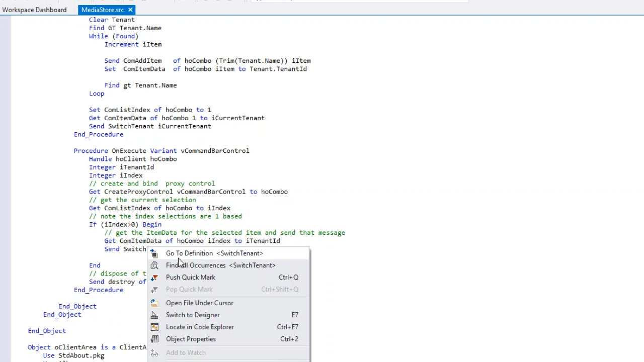Click the Switch to Designer icon
The height and width of the screenshot is (362, 644).
(154, 315)
